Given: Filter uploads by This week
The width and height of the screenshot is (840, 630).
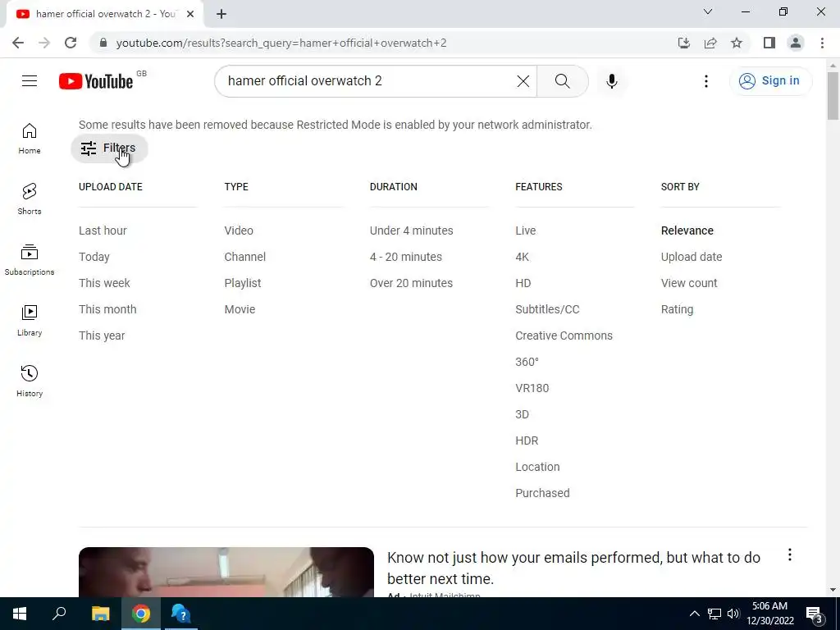Looking at the screenshot, I should pyautogui.click(x=104, y=283).
